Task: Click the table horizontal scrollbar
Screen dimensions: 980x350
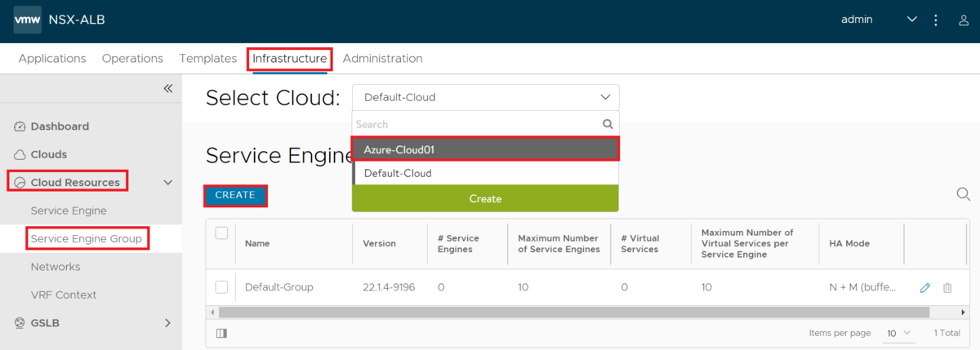Action: tap(574, 312)
